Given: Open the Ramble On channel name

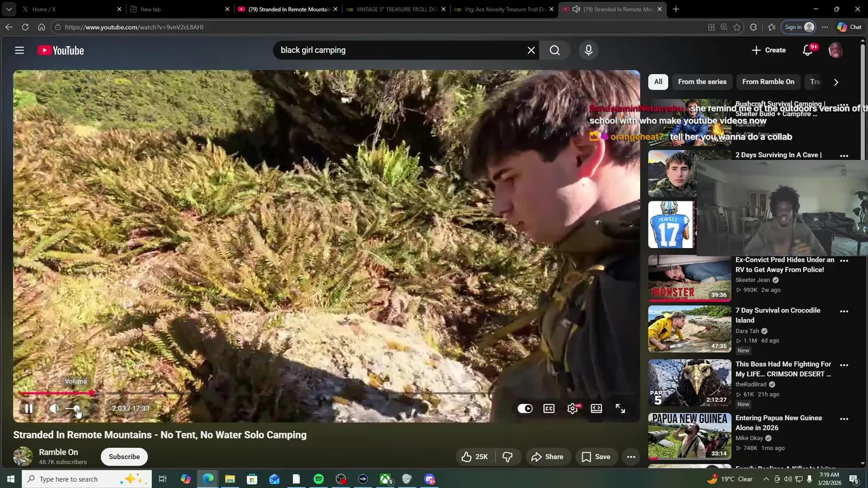Looking at the screenshot, I should [x=58, y=452].
